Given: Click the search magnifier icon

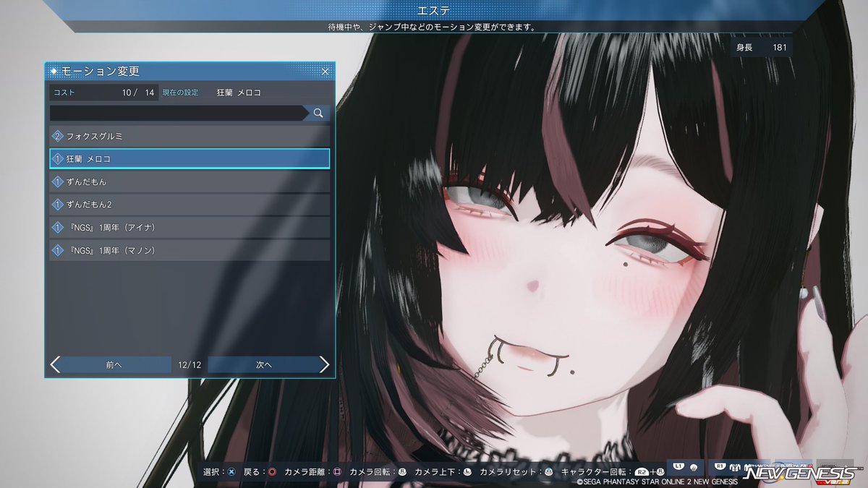Looking at the screenshot, I should (x=318, y=113).
